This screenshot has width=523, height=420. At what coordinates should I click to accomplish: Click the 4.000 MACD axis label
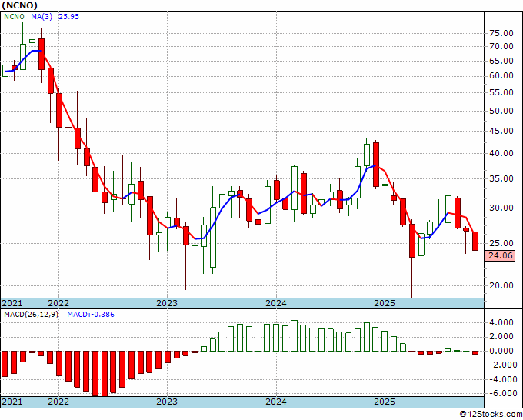point(503,322)
